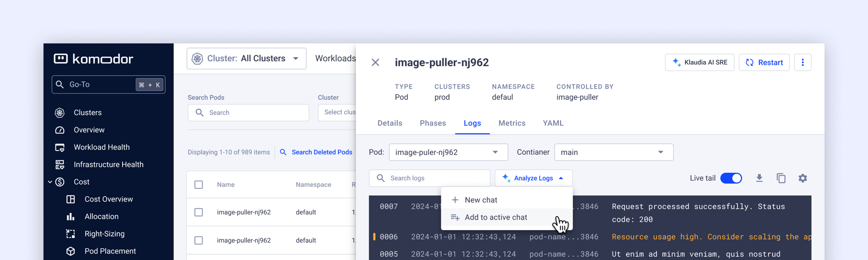Open the Overview gauge icon
This screenshot has width=868, height=260.
tap(60, 130)
